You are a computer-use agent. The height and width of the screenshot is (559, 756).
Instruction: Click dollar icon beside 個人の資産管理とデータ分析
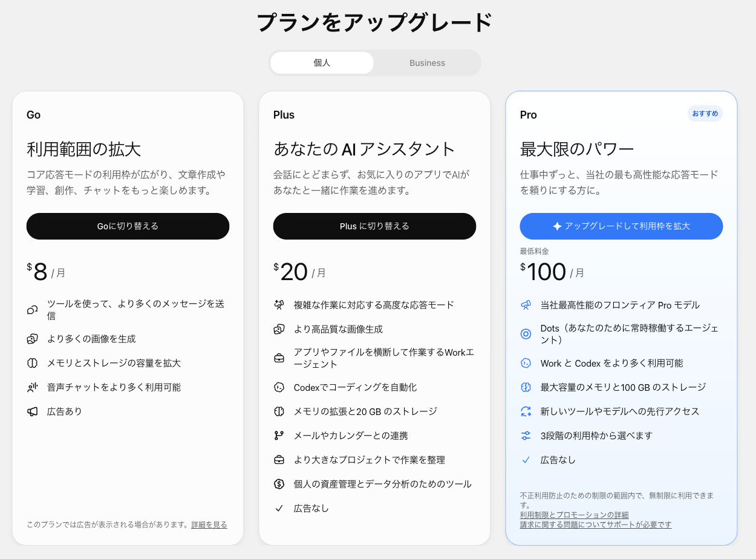[279, 484]
